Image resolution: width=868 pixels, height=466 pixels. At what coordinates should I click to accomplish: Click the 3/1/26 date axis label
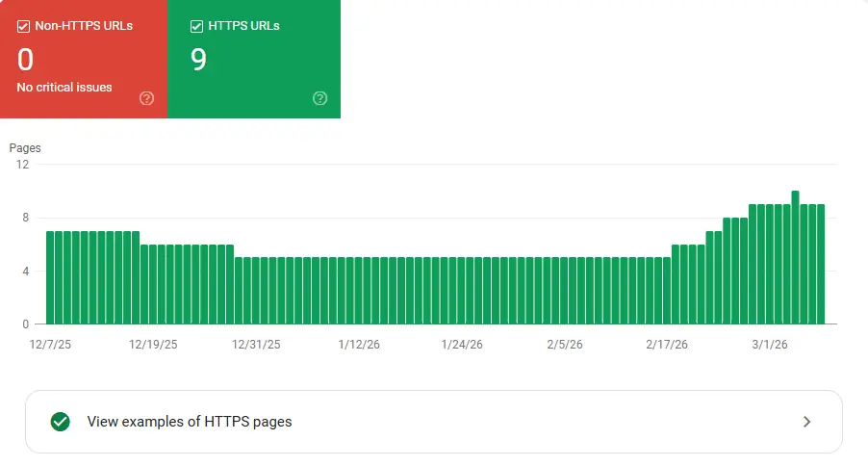[x=770, y=344]
